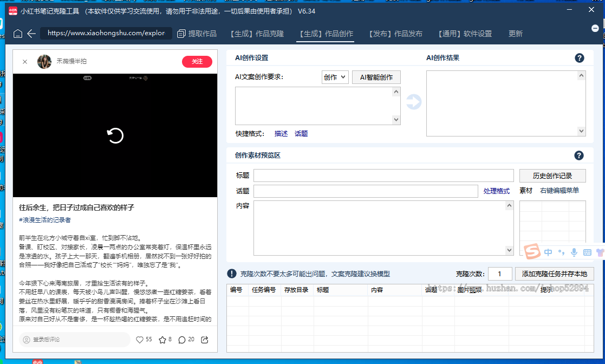
Task: Focus the 话题 input field
Action: [366, 191]
